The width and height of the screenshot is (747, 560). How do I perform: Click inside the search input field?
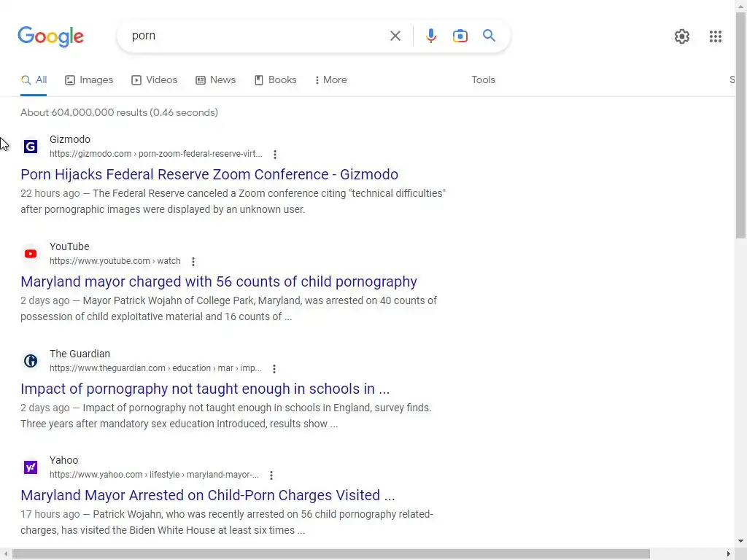255,36
